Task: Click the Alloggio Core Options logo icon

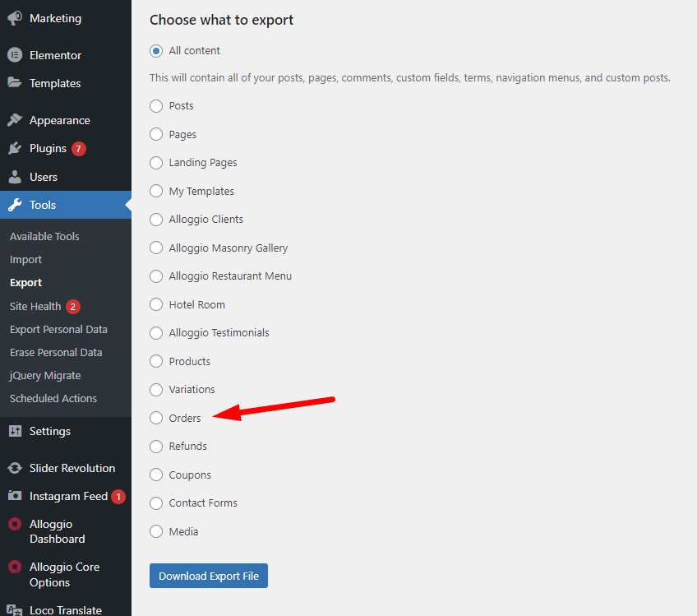Action: tap(15, 567)
